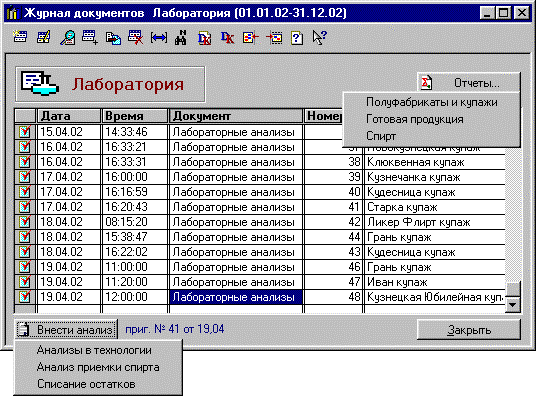
Task: Click the status icon of row 08:15:20
Action: pos(25,222)
